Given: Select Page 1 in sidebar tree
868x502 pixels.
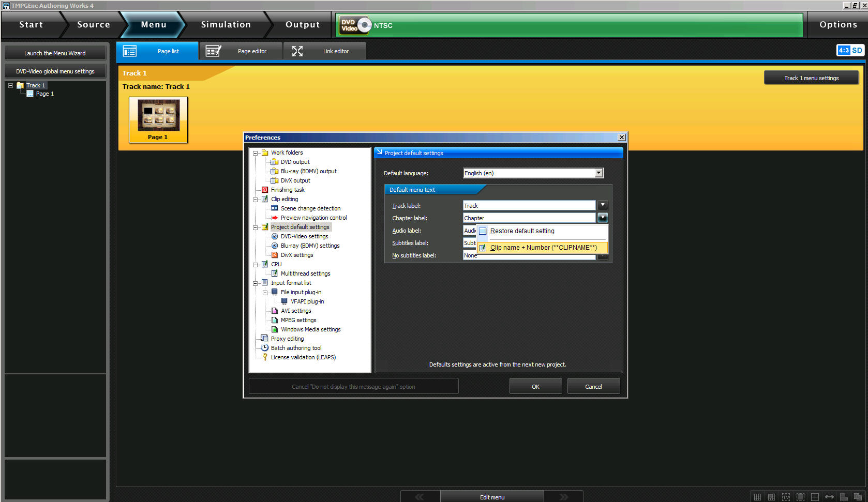Looking at the screenshot, I should [44, 94].
